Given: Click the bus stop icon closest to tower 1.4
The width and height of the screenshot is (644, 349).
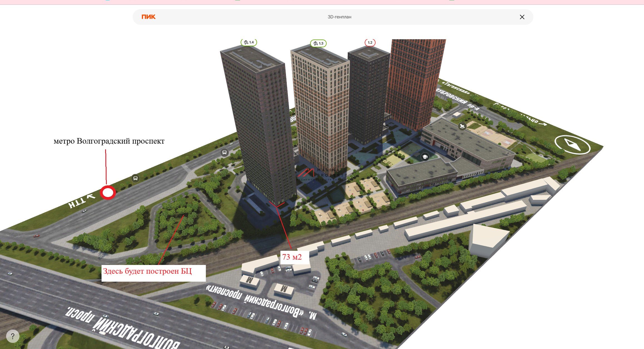Looking at the screenshot, I should click(x=224, y=153).
